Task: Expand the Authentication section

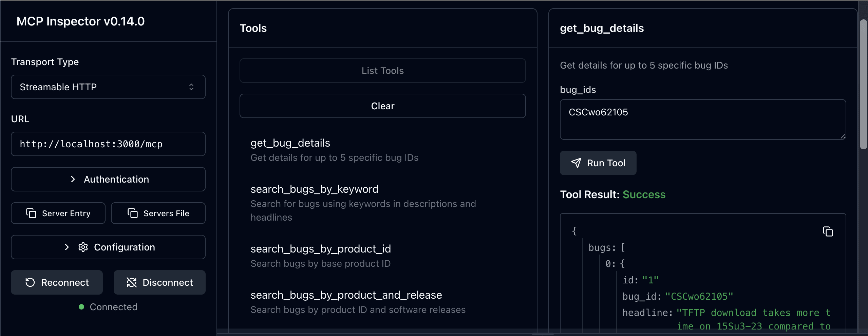Action: pos(108,179)
